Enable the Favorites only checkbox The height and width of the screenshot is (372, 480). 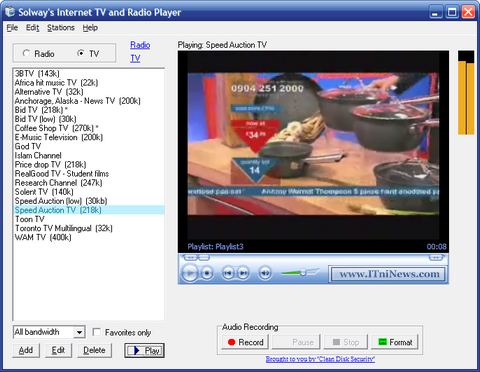pyautogui.click(x=97, y=332)
